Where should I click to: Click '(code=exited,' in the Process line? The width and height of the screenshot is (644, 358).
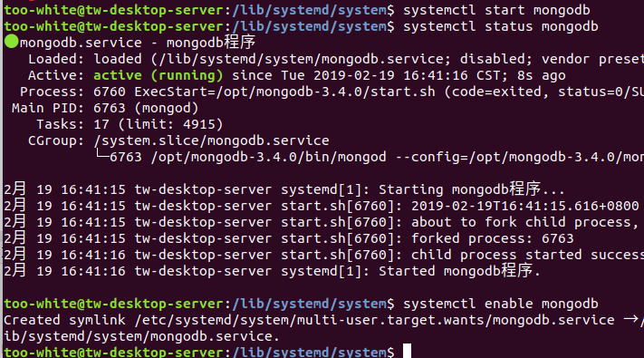tap(496, 92)
